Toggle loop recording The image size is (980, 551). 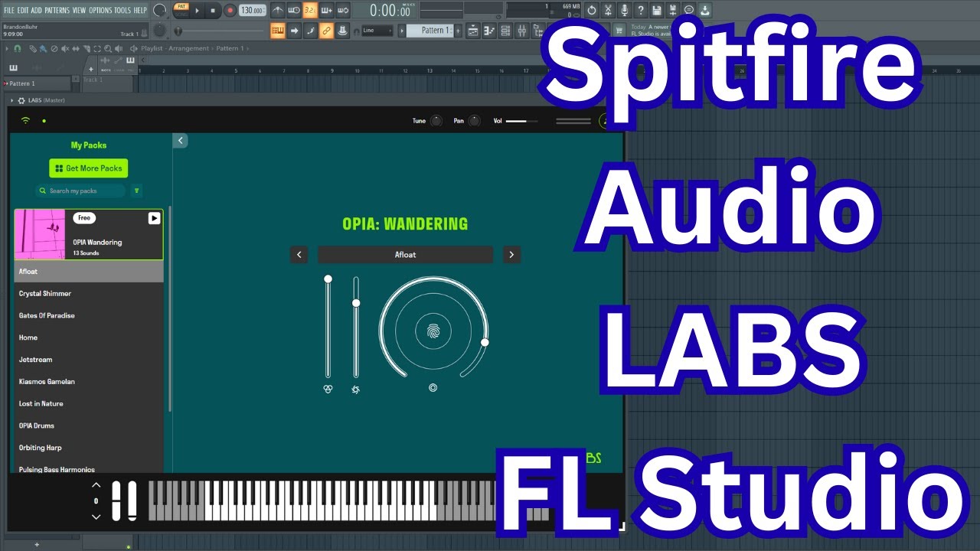tap(343, 11)
